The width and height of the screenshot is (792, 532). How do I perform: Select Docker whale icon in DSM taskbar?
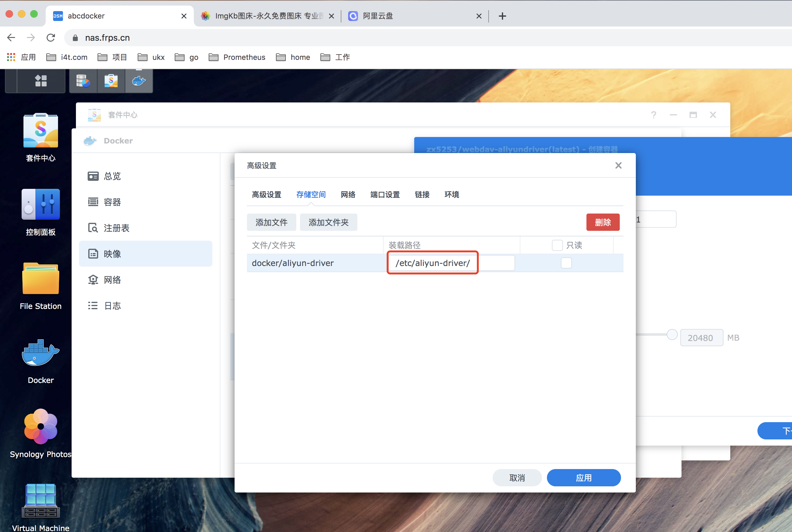coord(139,81)
